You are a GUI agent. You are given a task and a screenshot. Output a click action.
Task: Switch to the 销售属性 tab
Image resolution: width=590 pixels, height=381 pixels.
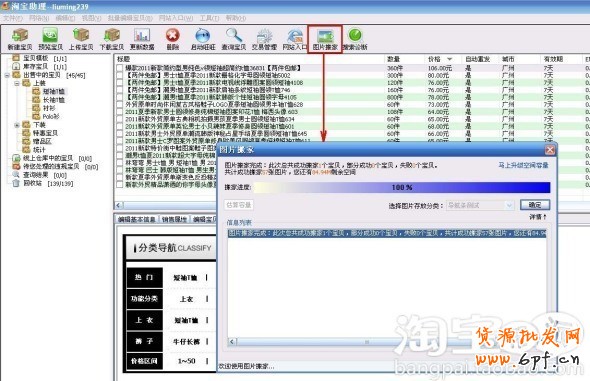coord(174,219)
